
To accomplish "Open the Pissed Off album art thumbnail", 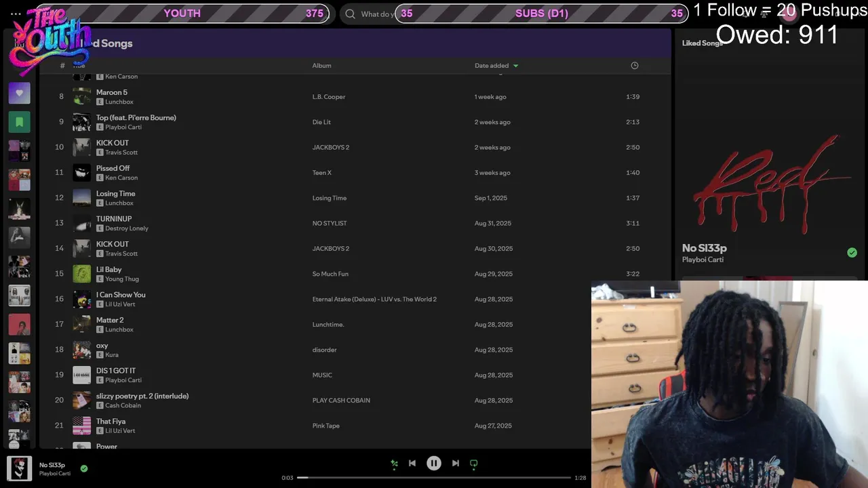I will tap(81, 172).
